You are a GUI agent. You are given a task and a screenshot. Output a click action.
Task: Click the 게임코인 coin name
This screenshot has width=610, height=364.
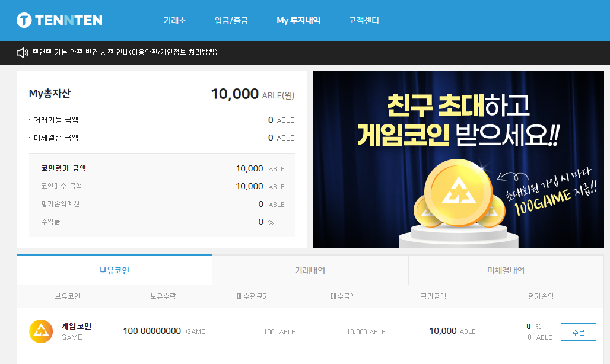coord(76,326)
